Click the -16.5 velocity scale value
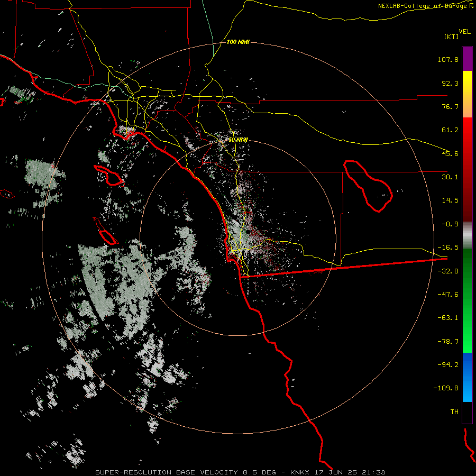 pyautogui.click(x=448, y=248)
